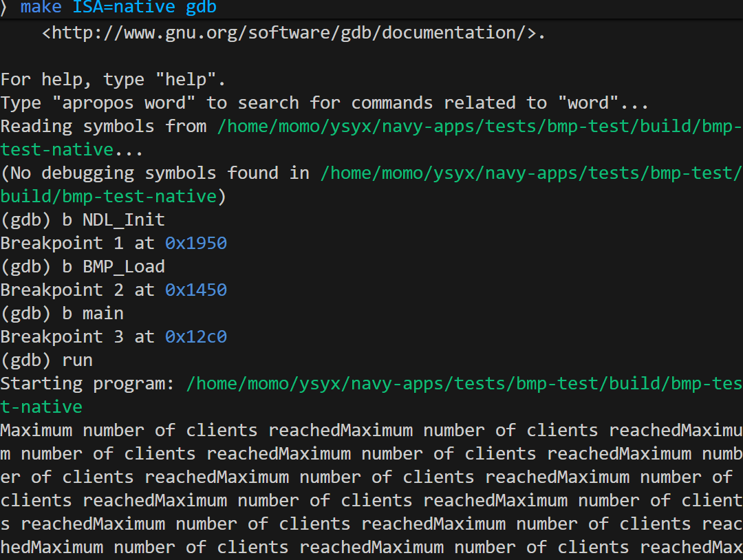
Task: Click the run command text
Action: [x=77, y=360]
